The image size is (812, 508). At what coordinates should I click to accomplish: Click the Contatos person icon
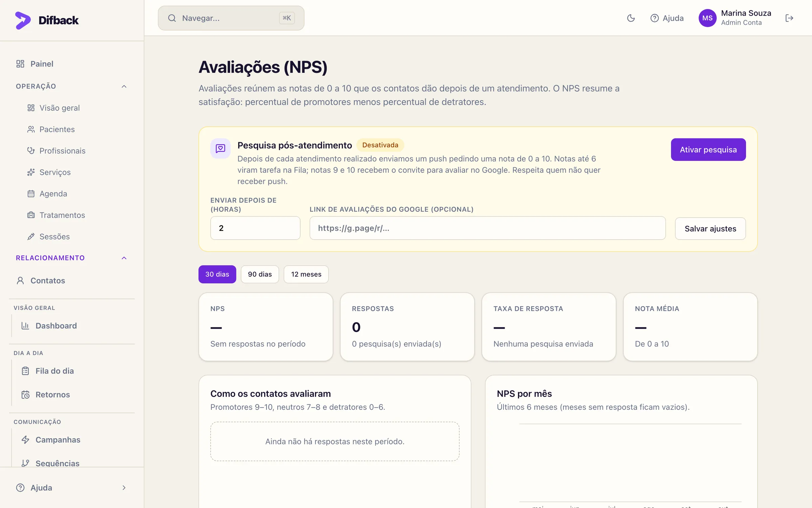(20, 280)
